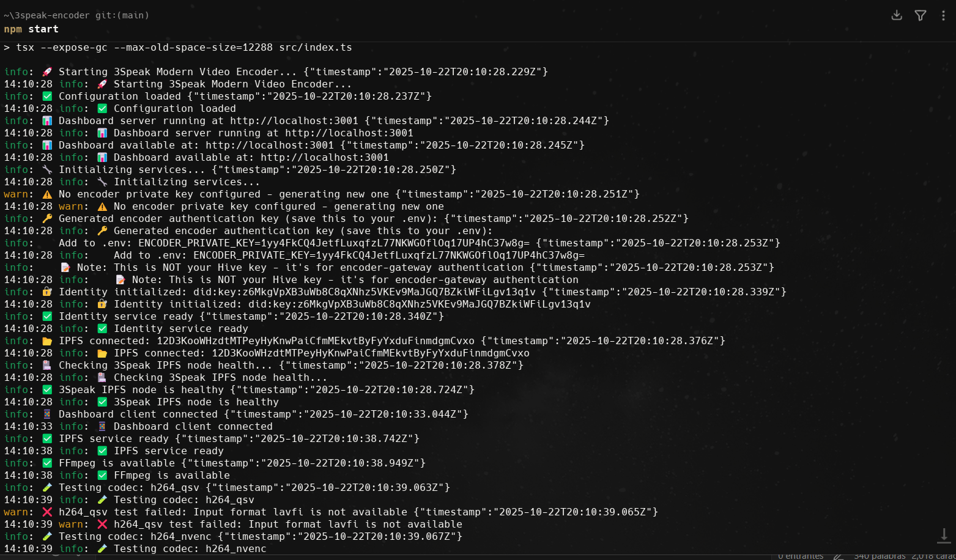Image resolution: width=956 pixels, height=560 pixels.
Task: Jump to bottom using the down-arrow icon
Action: (x=944, y=536)
